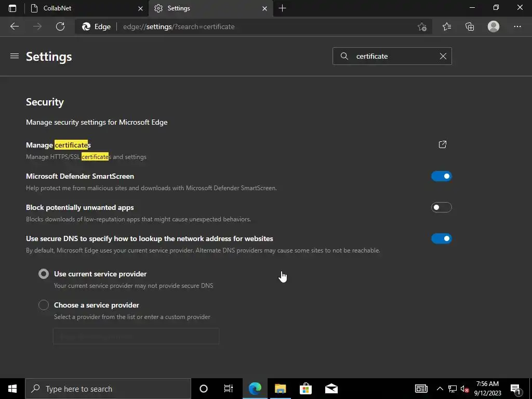
Task: Close the CollabNet tab
Action: 140,8
